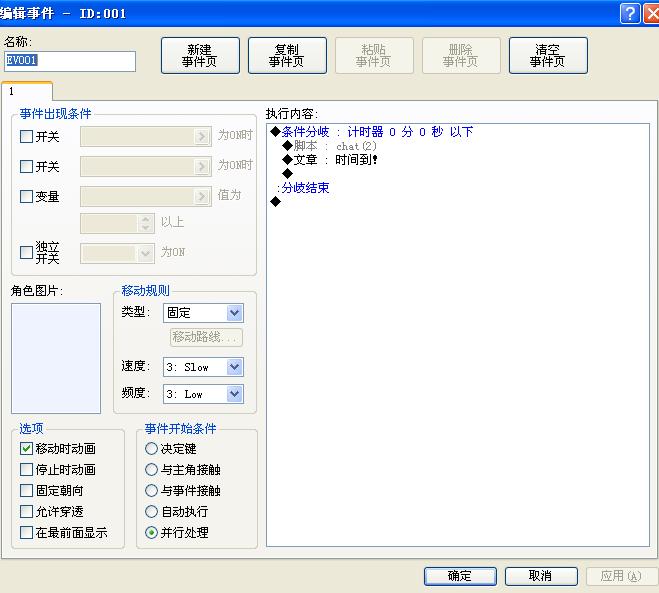Check 在最前面显示 option
Viewport: 659px width, 593px height.
26,532
